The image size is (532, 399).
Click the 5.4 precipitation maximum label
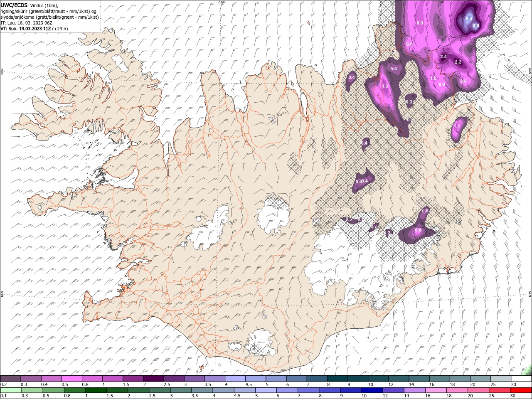pos(469,19)
